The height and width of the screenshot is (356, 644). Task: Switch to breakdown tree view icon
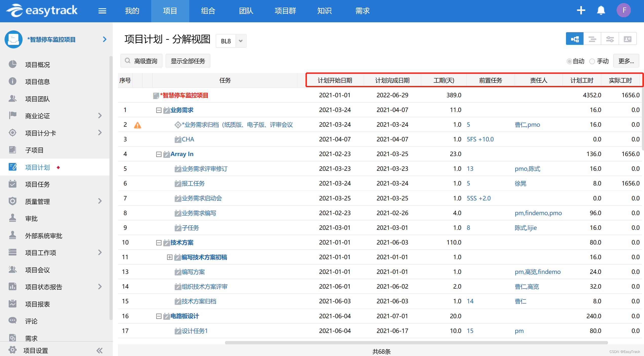tap(575, 39)
